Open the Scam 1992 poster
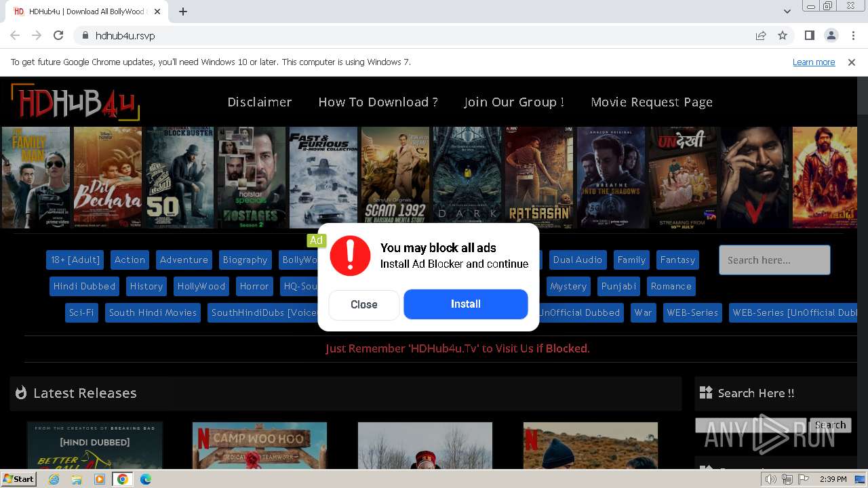This screenshot has width=868, height=488. pyautogui.click(x=395, y=178)
